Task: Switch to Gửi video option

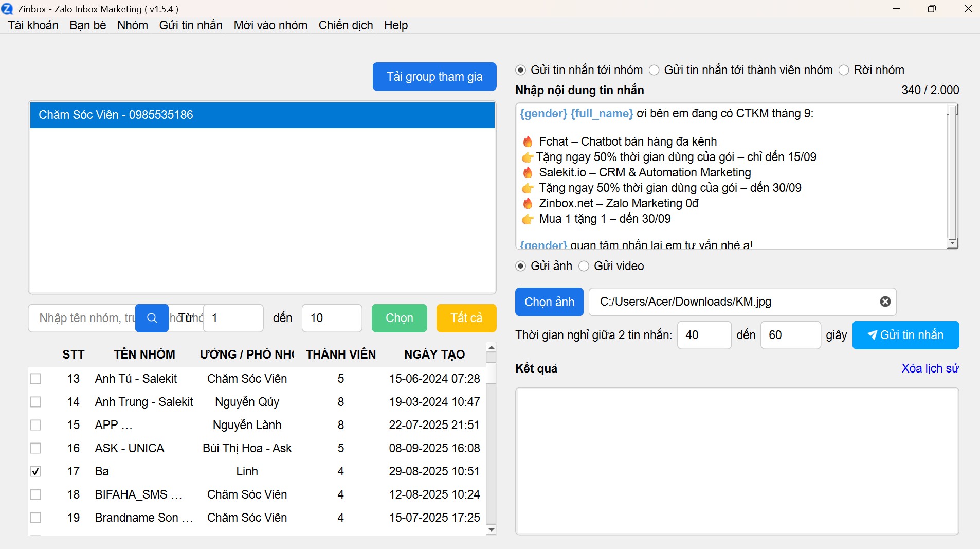Action: (x=584, y=266)
